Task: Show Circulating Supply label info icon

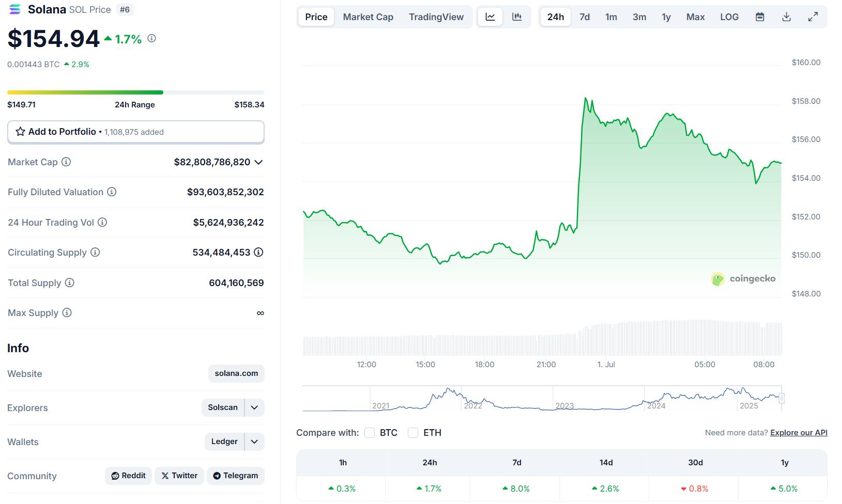Action: coord(95,252)
